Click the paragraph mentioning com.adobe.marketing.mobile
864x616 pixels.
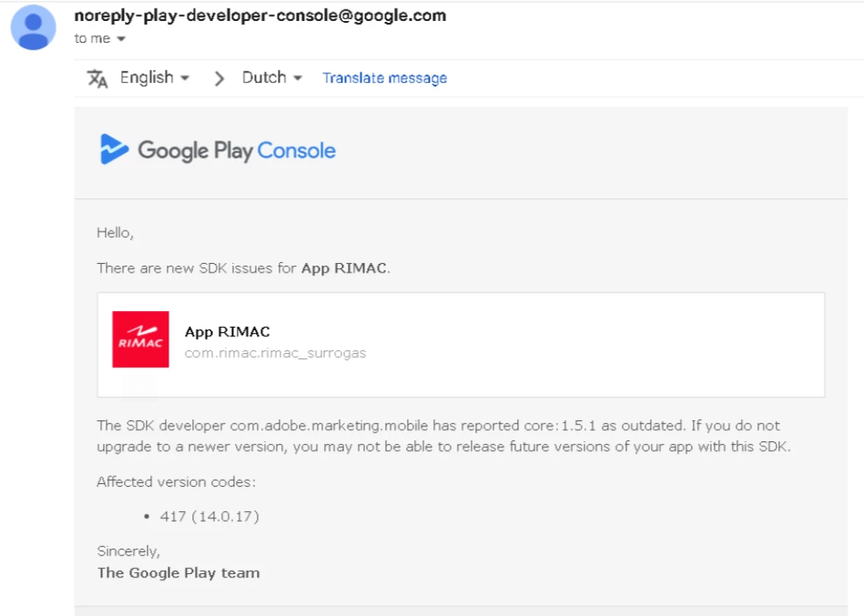coord(444,436)
